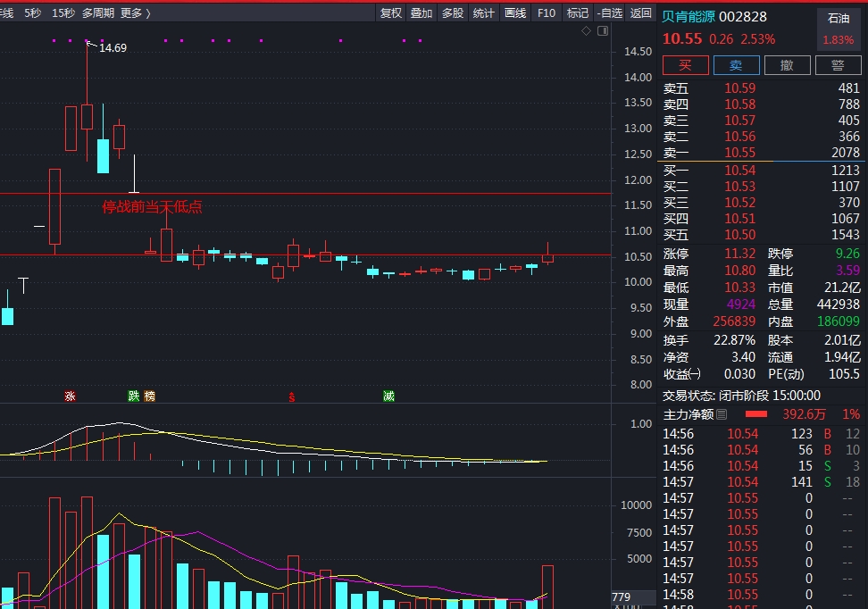Screen dimensions: 868x609
Task: Click the purple dot above the 14.69 high
Action: (87, 40)
